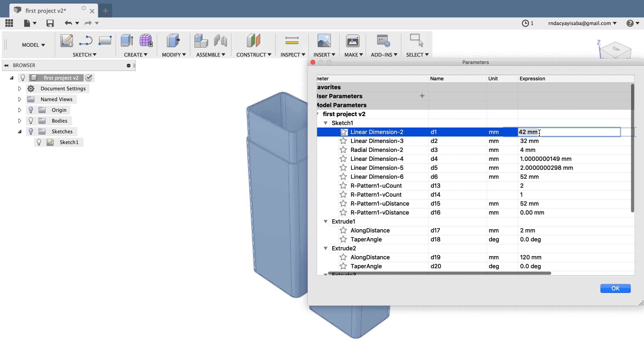Select the Rectangle sketch tool

[x=105, y=40]
